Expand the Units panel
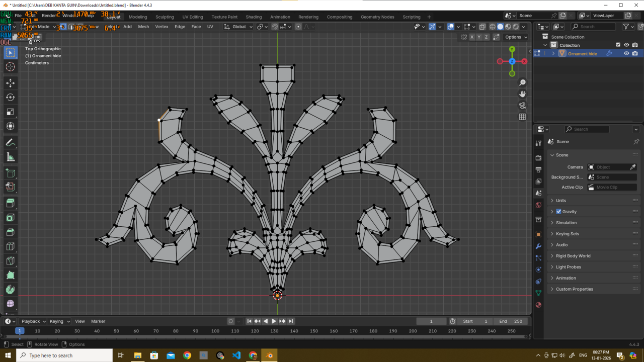This screenshot has width=644, height=362. 561,201
